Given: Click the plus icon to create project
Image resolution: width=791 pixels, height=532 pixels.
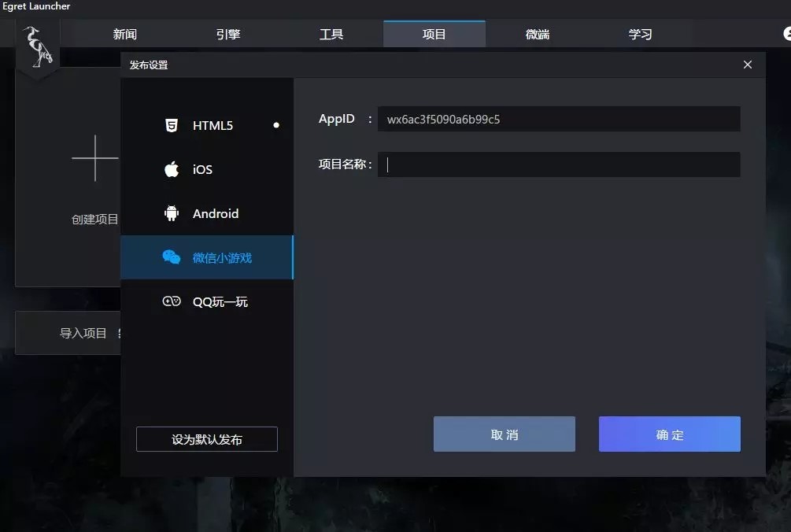Looking at the screenshot, I should 94,158.
